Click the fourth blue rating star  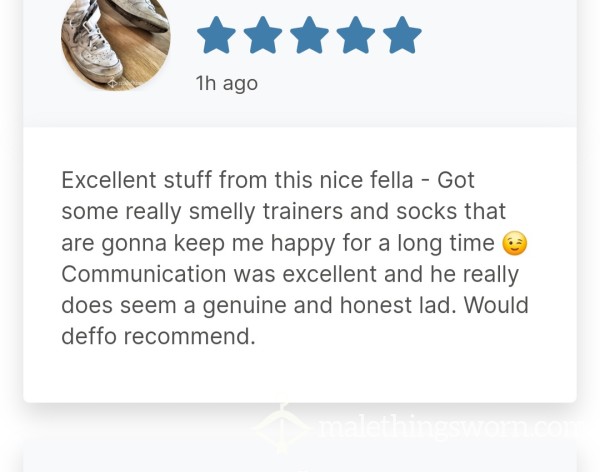355,35
